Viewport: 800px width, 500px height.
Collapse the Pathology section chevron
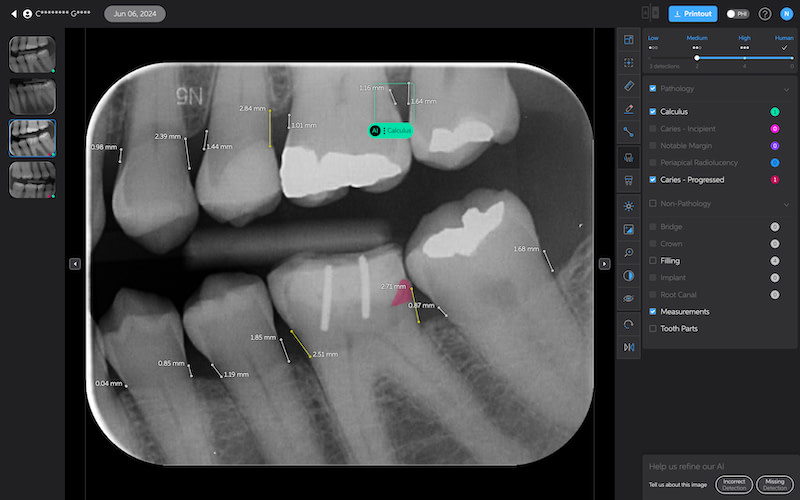[785, 89]
